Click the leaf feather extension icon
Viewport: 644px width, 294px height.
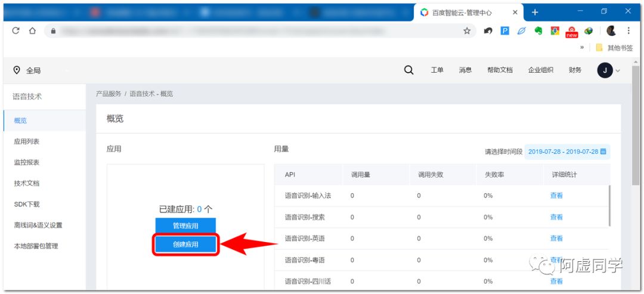coord(522,31)
